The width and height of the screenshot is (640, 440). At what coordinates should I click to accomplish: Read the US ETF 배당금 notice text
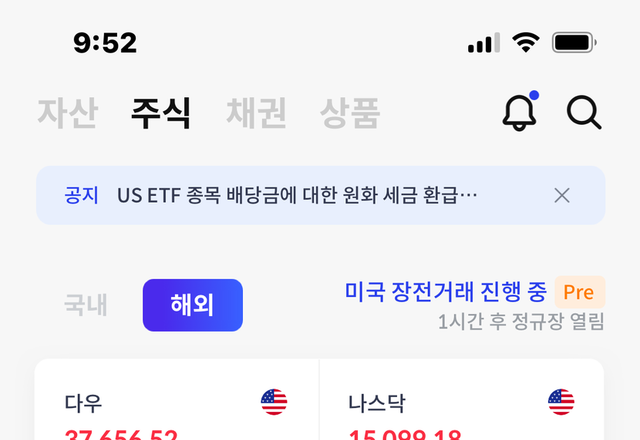(x=297, y=196)
